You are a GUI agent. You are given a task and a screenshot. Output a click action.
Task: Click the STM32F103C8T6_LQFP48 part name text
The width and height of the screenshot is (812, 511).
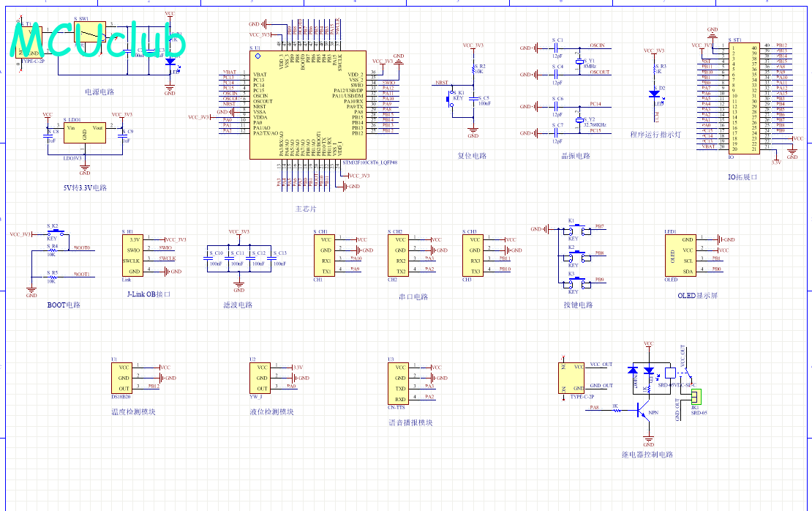pyautogui.click(x=369, y=163)
